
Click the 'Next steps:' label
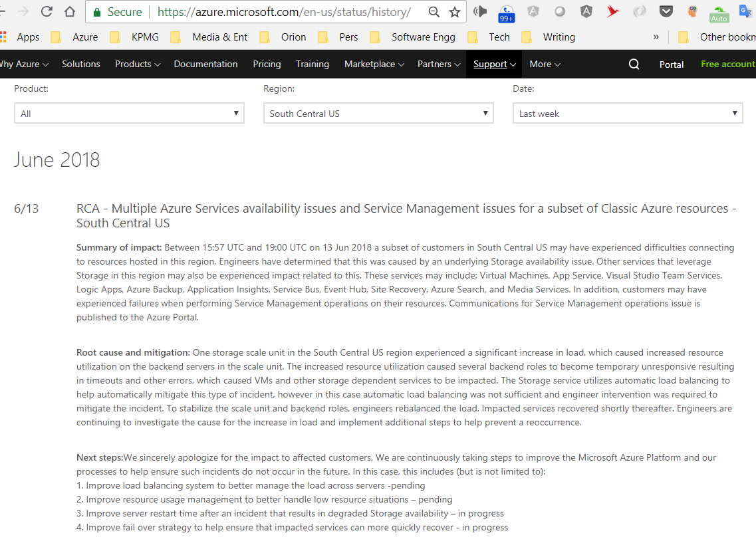point(100,458)
